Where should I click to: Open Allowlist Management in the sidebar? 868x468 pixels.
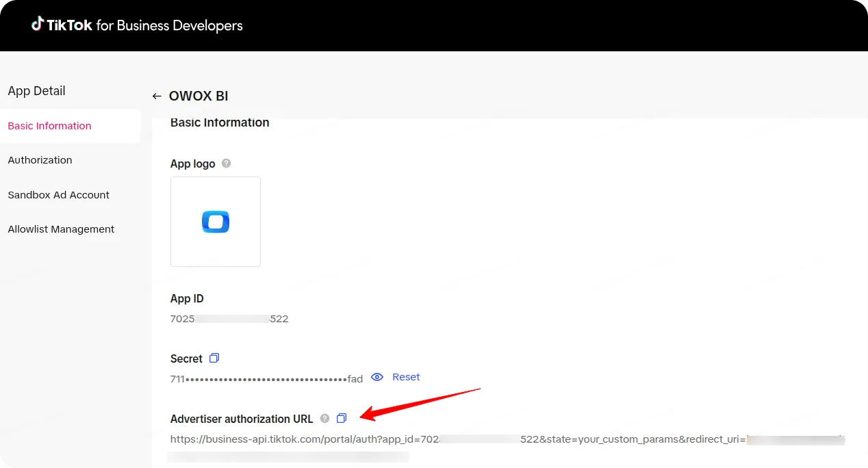pyautogui.click(x=61, y=229)
